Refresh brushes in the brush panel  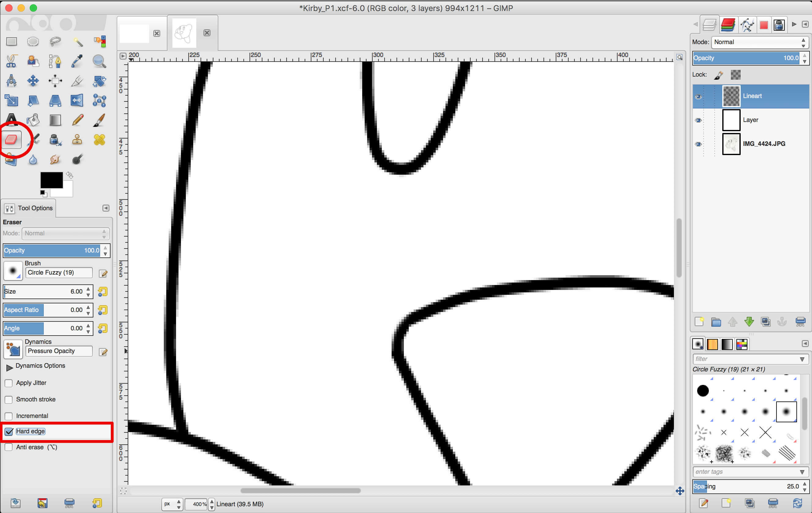(797, 503)
